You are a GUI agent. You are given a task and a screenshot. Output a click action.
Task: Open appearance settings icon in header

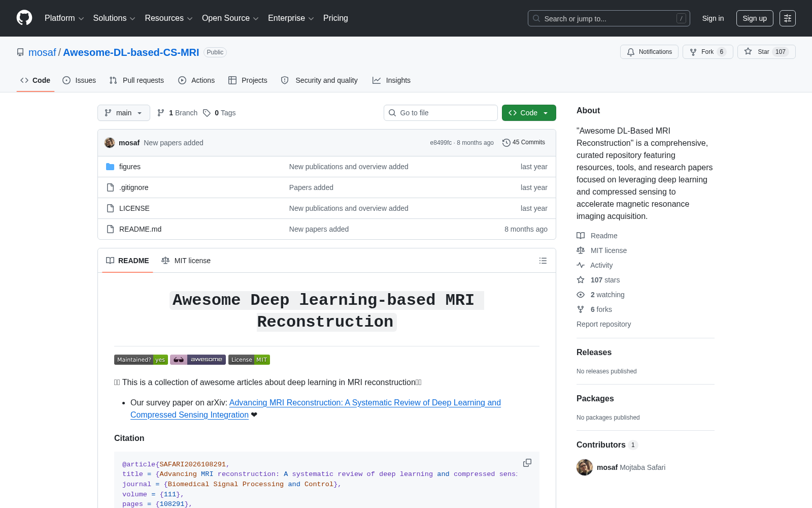788,18
